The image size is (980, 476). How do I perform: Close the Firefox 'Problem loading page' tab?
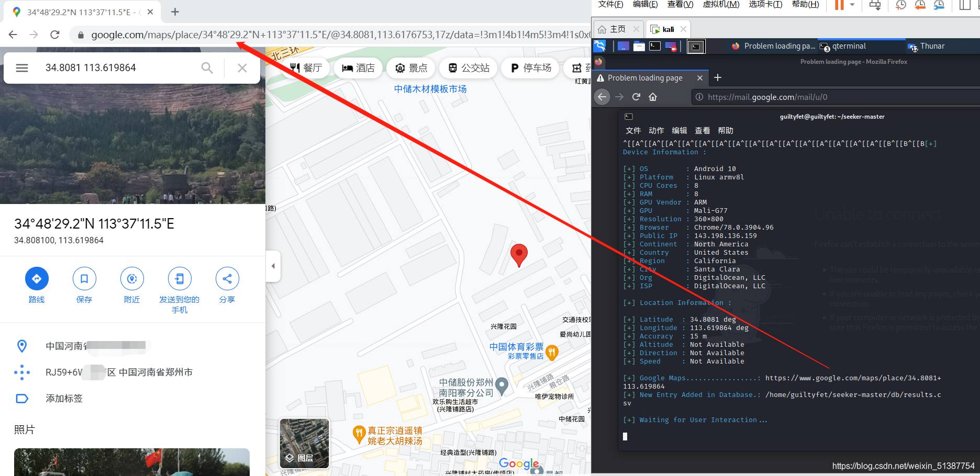coord(700,78)
